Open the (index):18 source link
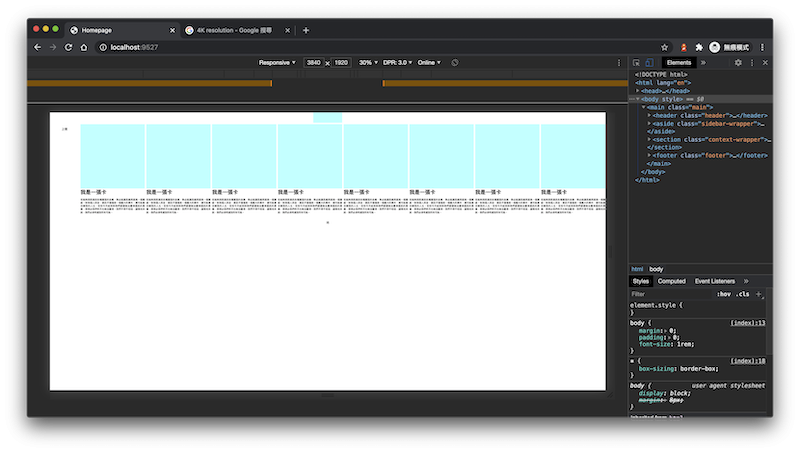This screenshot has height=453, width=800. click(747, 361)
